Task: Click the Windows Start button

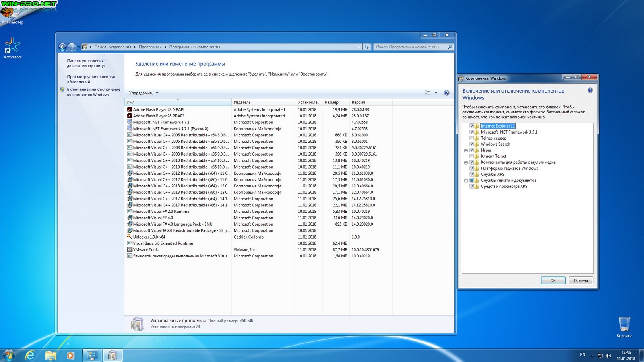Action: pos(9,355)
